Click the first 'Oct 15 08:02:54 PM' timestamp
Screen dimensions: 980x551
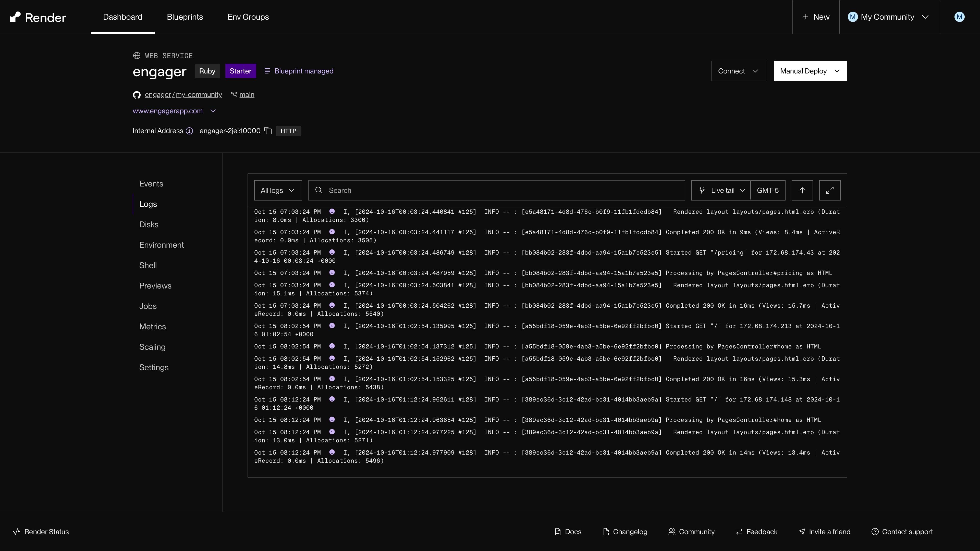(x=288, y=326)
